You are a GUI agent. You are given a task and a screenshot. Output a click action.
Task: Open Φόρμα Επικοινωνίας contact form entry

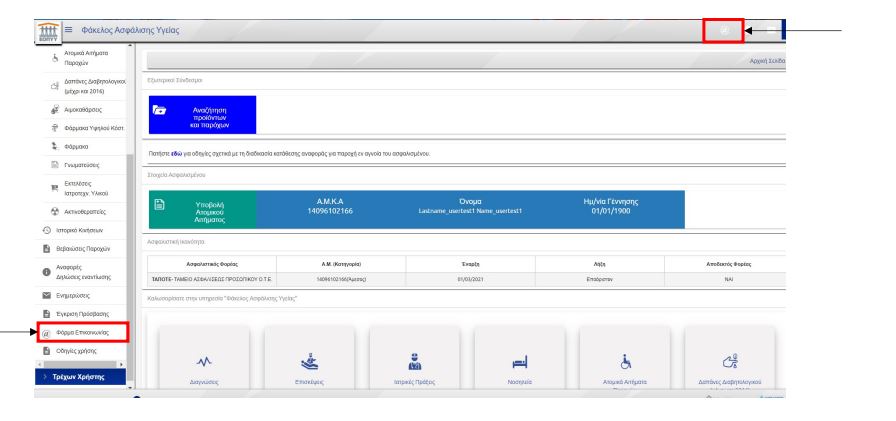[83, 332]
